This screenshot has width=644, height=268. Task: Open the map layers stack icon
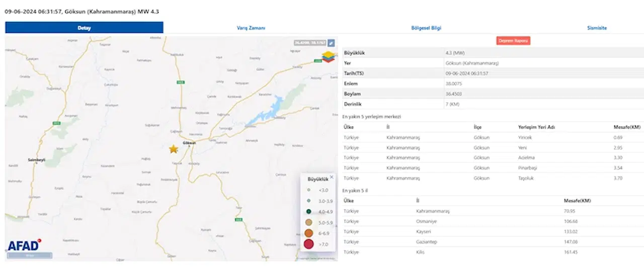tap(330, 57)
